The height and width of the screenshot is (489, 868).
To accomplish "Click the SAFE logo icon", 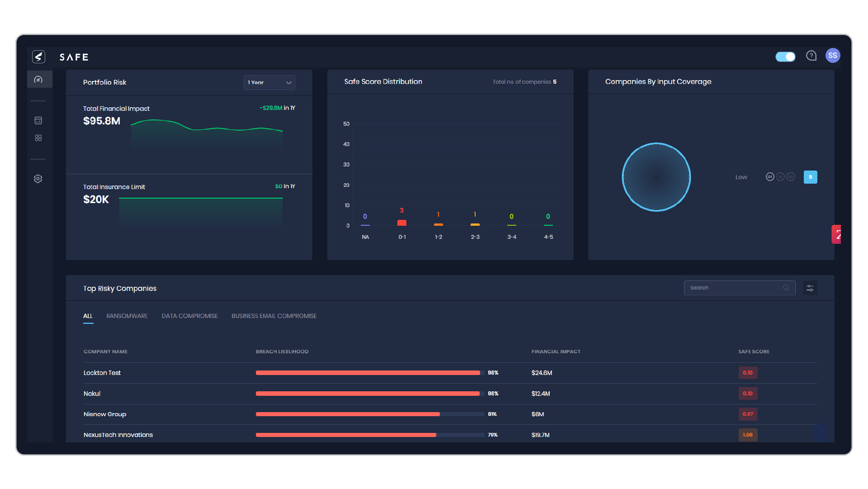I will (x=38, y=57).
